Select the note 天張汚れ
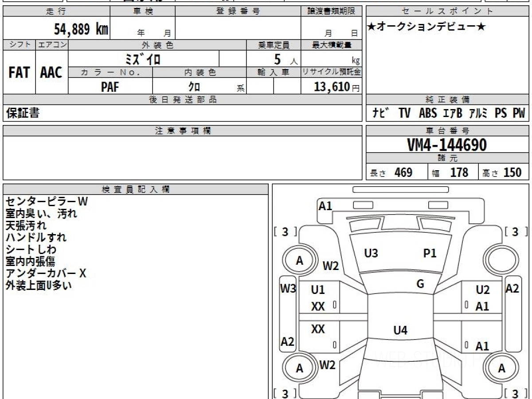The height and width of the screenshot is (399, 532). (x=26, y=225)
